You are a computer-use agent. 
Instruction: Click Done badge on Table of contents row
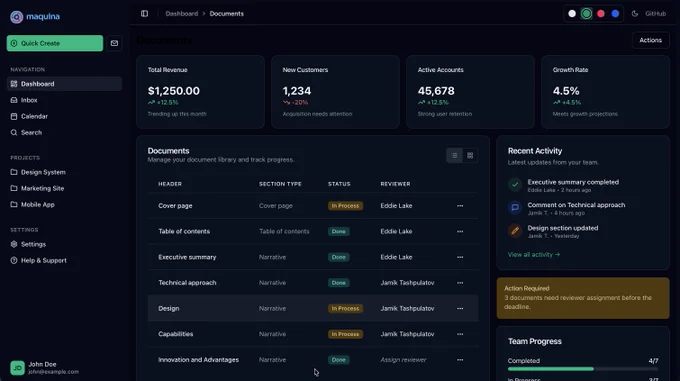coord(339,231)
